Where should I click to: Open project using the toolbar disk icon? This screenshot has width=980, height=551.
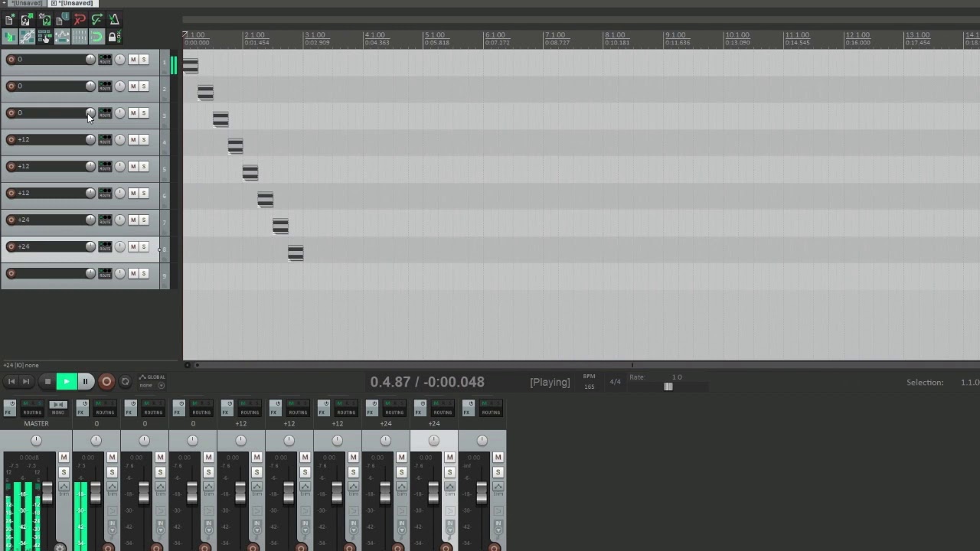[27, 20]
